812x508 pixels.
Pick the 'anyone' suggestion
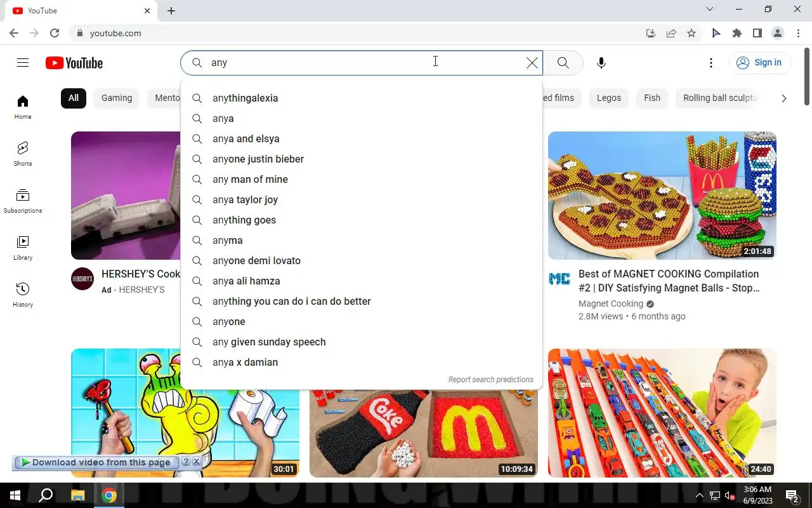[x=362, y=321]
